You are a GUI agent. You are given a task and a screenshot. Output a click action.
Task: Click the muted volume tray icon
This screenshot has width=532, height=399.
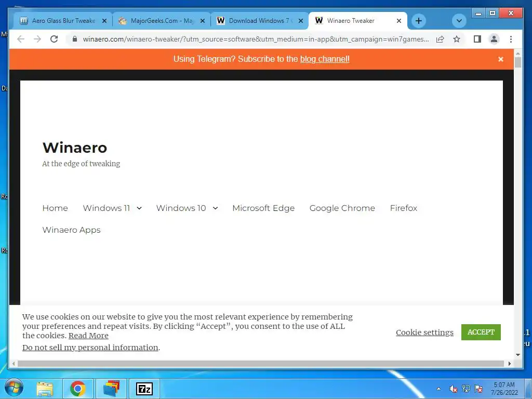coord(453,389)
